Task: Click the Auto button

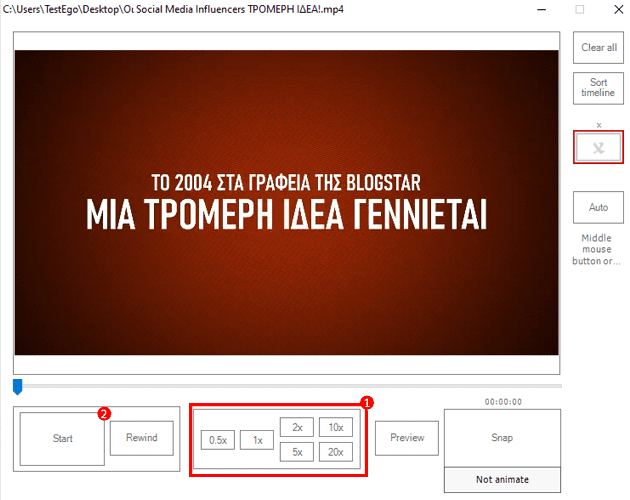Action: 598,207
